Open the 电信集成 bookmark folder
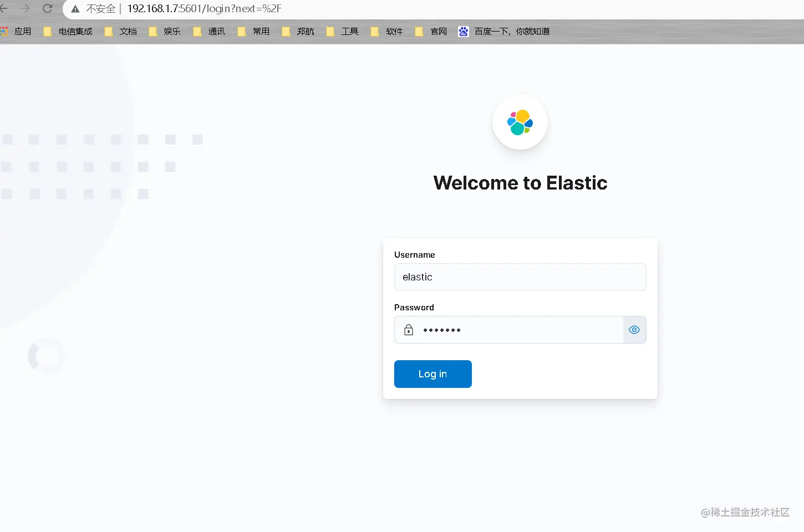The height and width of the screenshot is (532, 804). (x=68, y=32)
